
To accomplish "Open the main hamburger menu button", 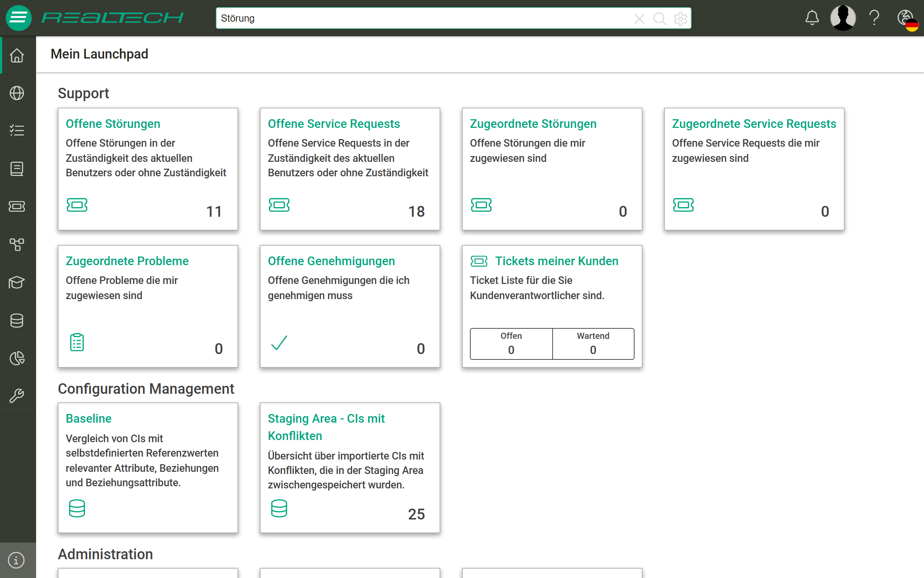I will [x=18, y=18].
